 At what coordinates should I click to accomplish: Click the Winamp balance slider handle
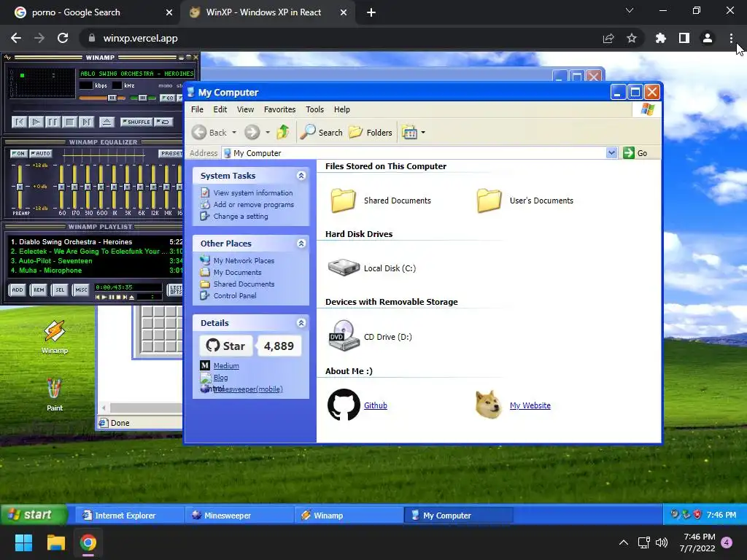click(142, 98)
